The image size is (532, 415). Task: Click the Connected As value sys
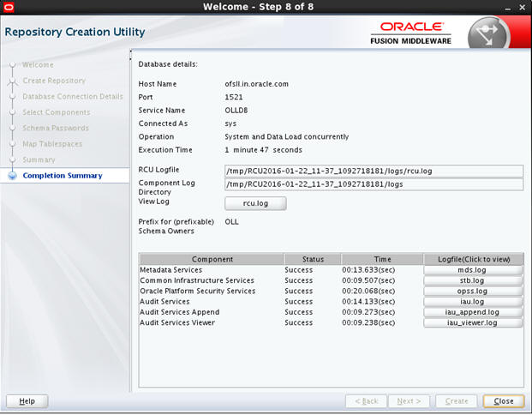[x=230, y=124]
